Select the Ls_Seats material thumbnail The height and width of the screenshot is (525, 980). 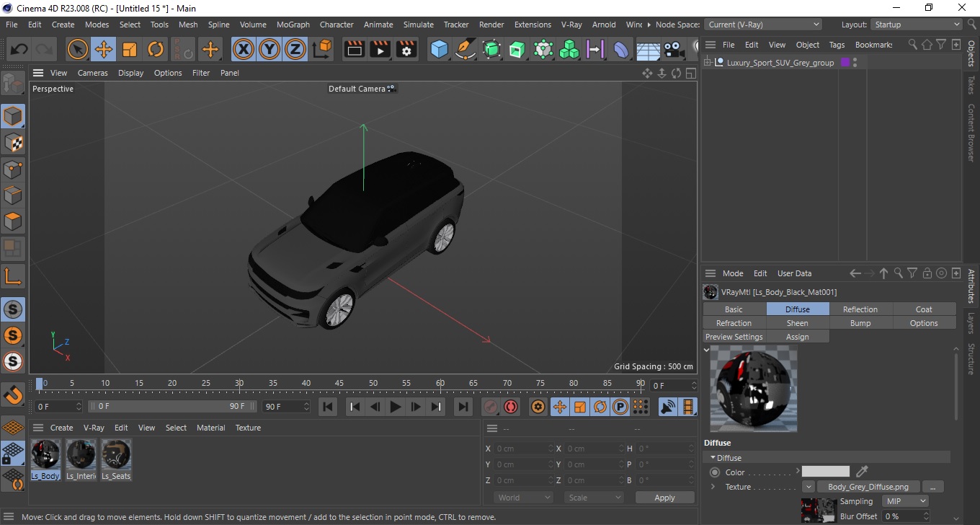point(116,454)
